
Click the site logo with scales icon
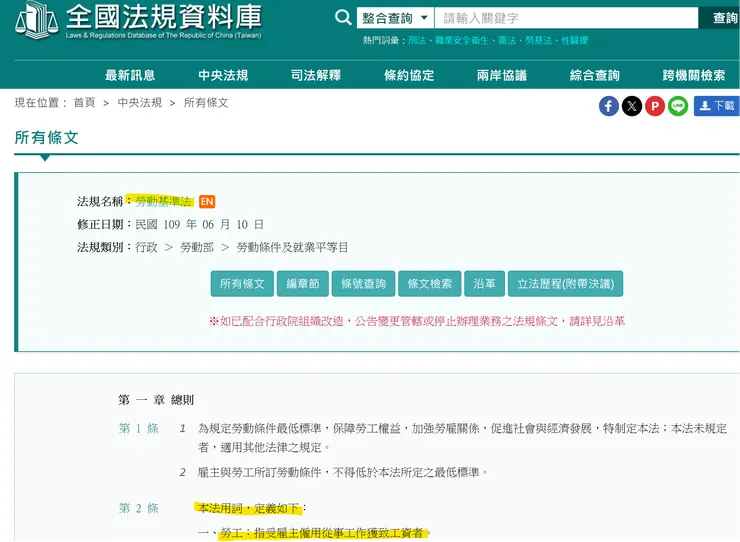138,21
